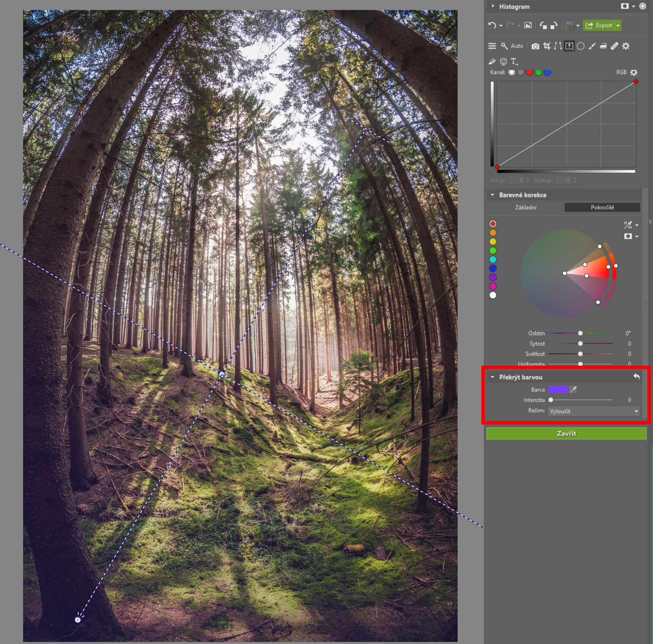This screenshot has height=644, width=653.
Task: Select the magenta color range circle
Action: (493, 286)
